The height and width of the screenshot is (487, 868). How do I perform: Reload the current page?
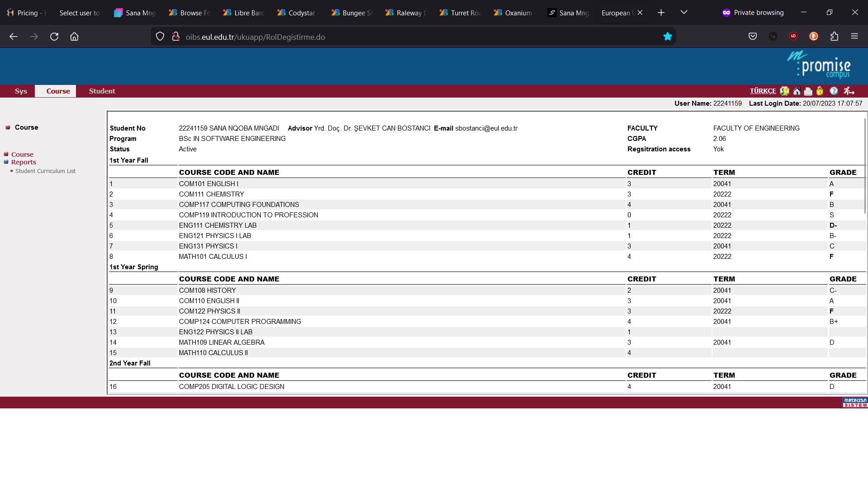pyautogui.click(x=54, y=37)
